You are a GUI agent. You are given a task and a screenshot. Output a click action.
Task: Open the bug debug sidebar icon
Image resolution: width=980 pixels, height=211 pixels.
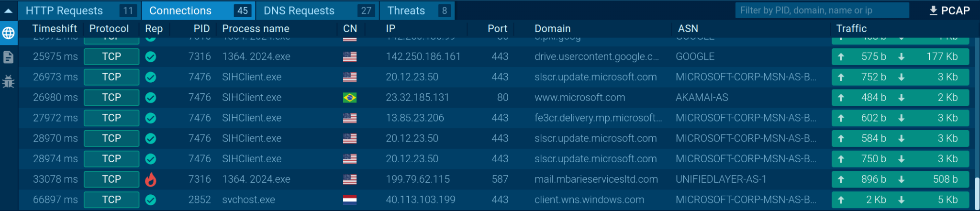9,82
